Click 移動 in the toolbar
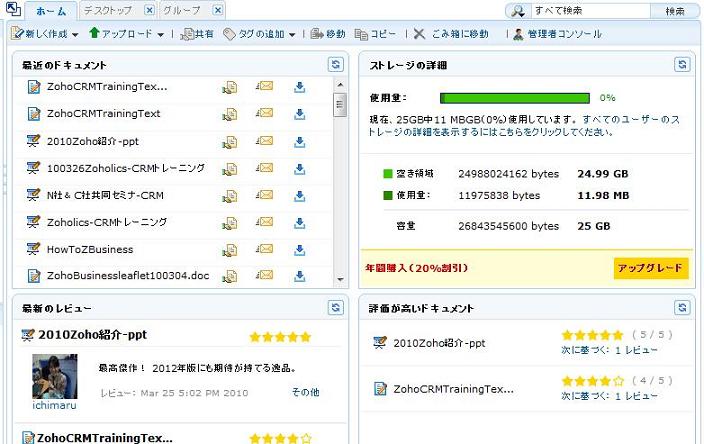The height and width of the screenshot is (444, 704). (328, 34)
